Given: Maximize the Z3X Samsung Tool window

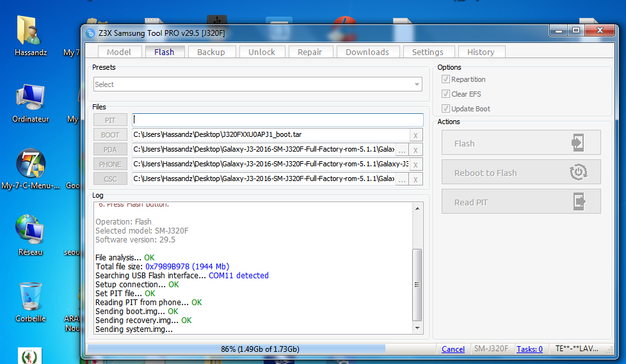Looking at the screenshot, I should click(576, 30).
